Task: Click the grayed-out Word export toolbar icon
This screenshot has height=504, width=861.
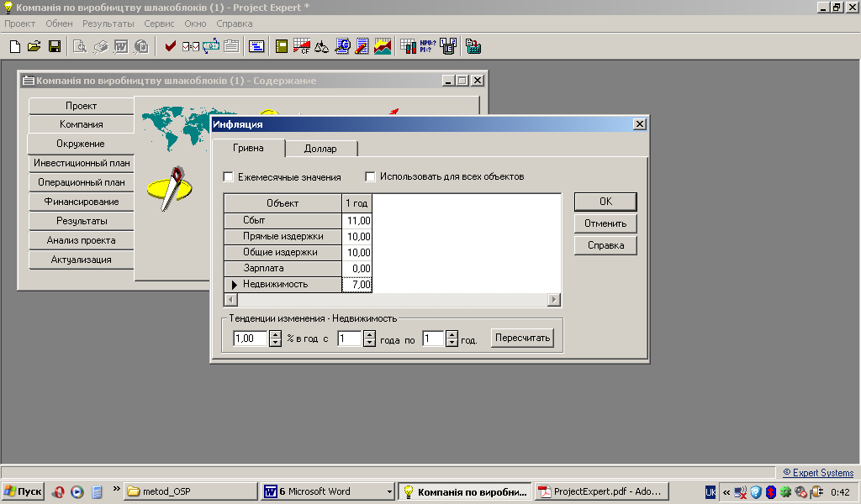Action: coord(121,46)
